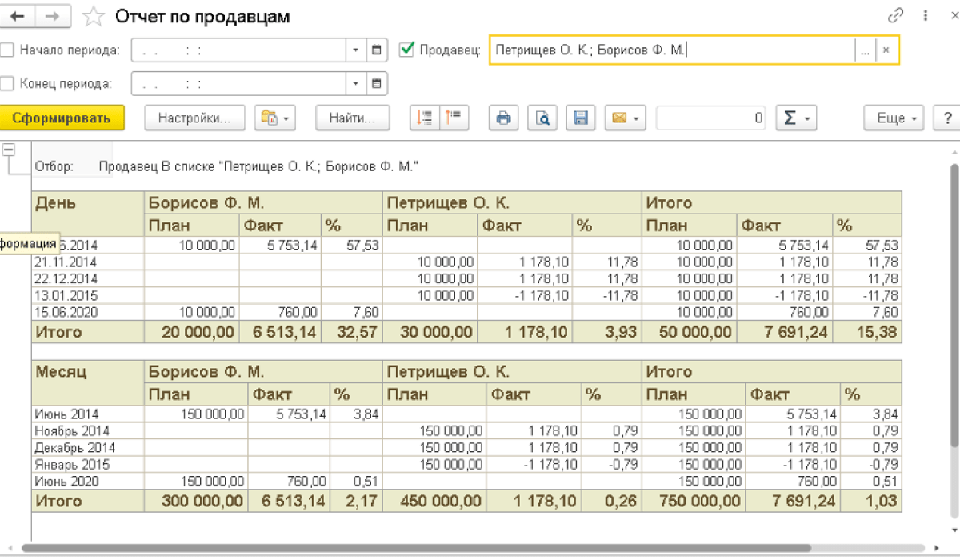Open the report variants dropdown menu
The height and width of the screenshot is (560, 960).
tap(274, 118)
